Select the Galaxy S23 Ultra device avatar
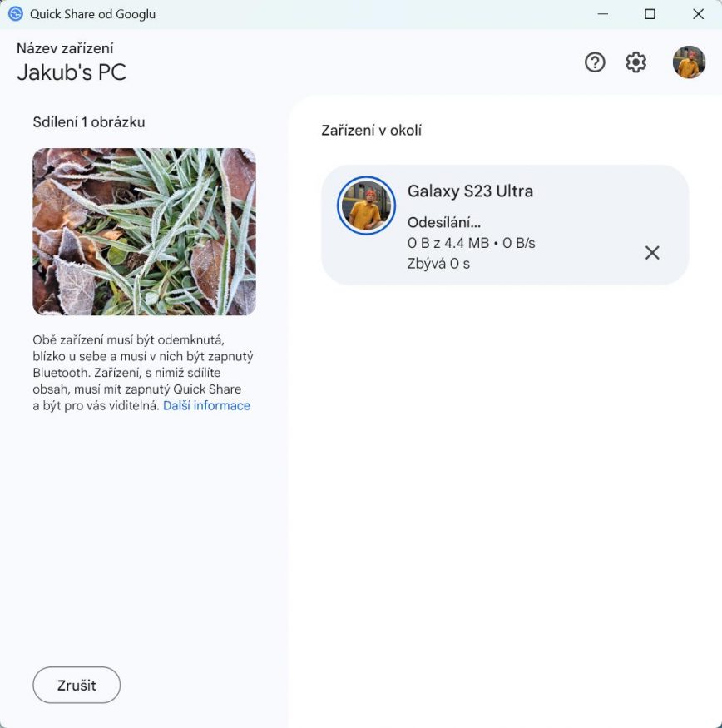The height and width of the screenshot is (728, 722). pyautogui.click(x=366, y=206)
